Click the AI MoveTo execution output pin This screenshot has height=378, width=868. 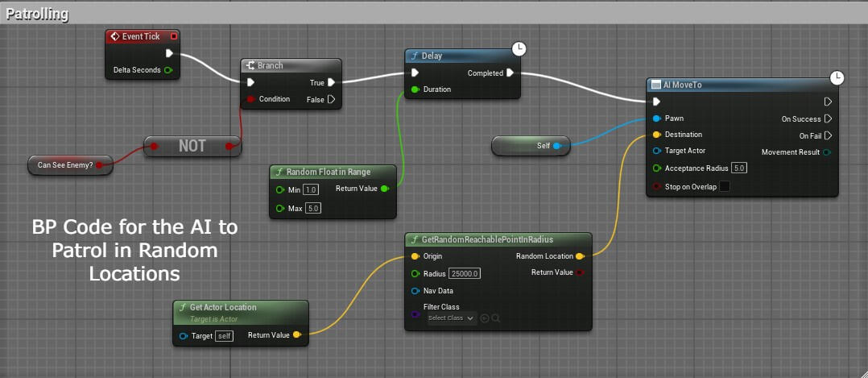(828, 102)
